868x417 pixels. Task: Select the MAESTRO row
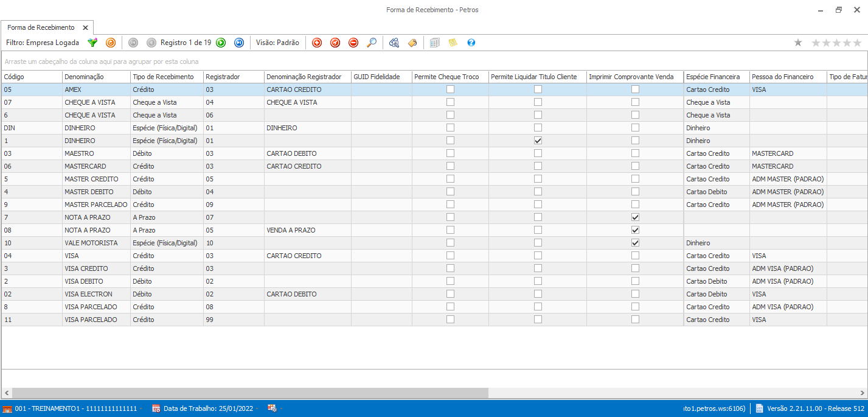click(x=434, y=153)
